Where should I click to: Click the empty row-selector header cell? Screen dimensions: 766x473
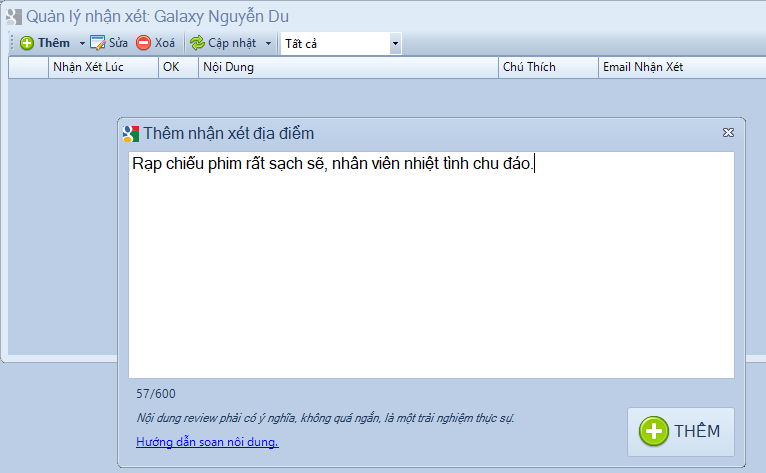[x=28, y=67]
